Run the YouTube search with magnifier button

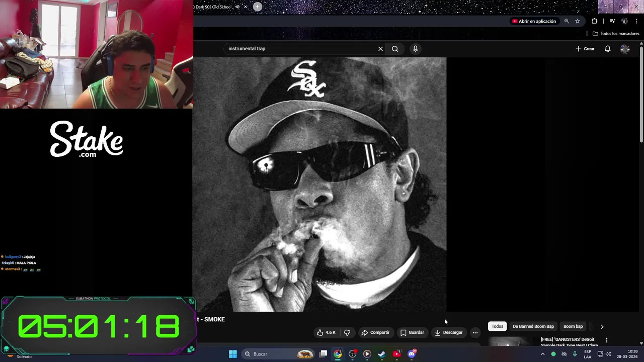tap(395, 49)
